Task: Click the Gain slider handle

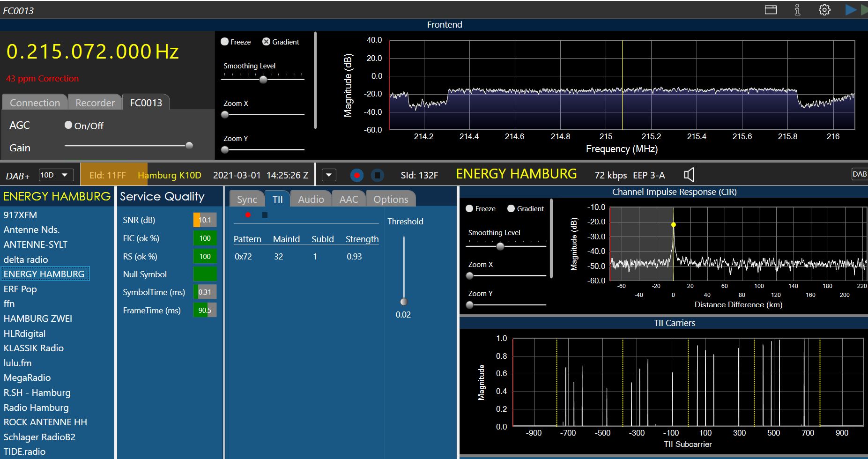Action: coord(189,146)
